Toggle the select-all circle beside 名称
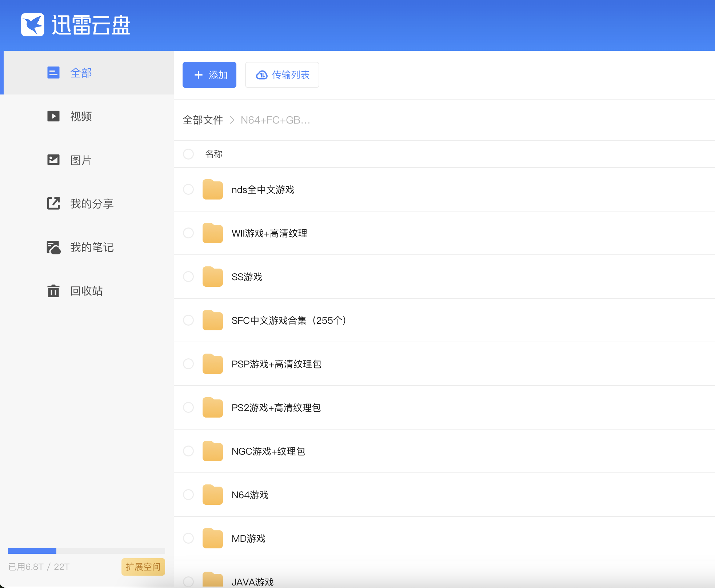The image size is (715, 588). pyautogui.click(x=188, y=154)
